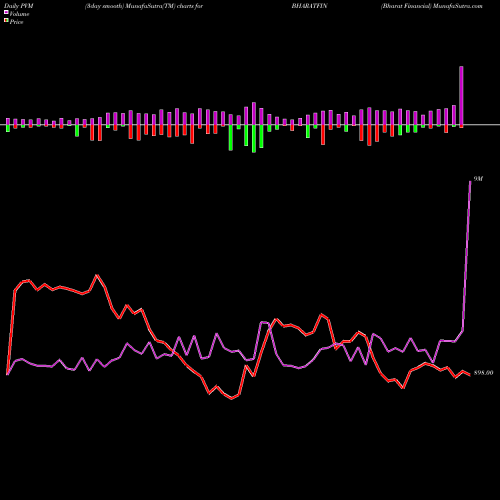
Task: Click the '(3day smooth) MunafaSutra(TM) charts for' text
Action: pyautogui.click(x=144, y=6)
